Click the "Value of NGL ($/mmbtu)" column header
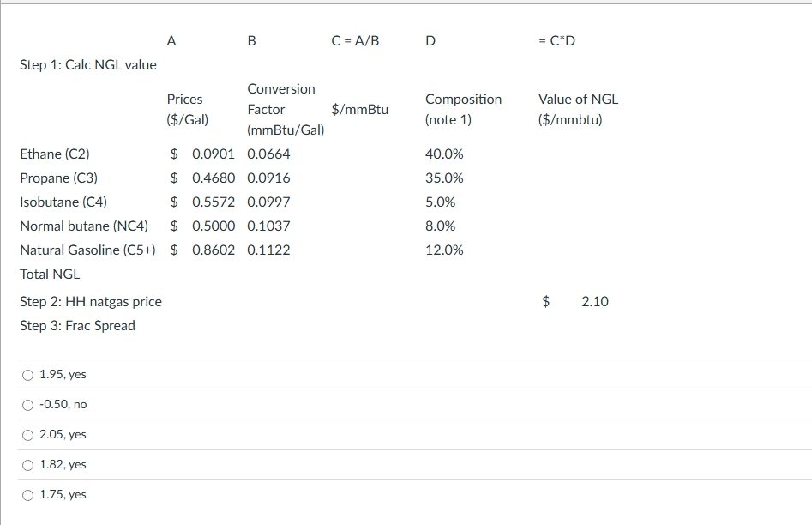This screenshot has width=812, height=525. [x=578, y=110]
